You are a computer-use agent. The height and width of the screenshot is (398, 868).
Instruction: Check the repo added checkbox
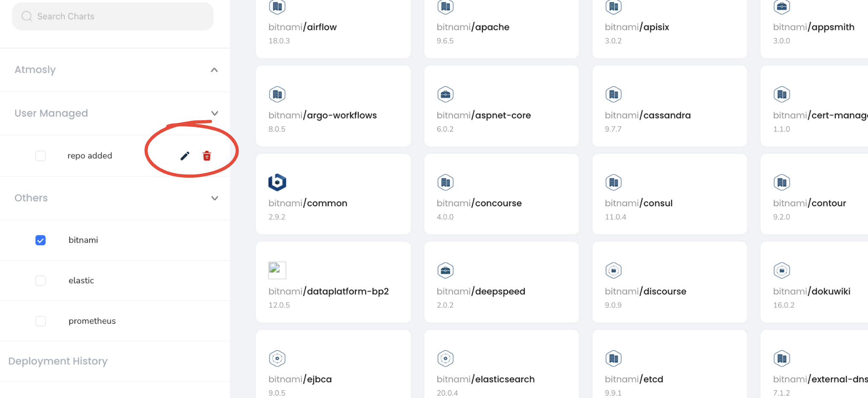pos(41,156)
